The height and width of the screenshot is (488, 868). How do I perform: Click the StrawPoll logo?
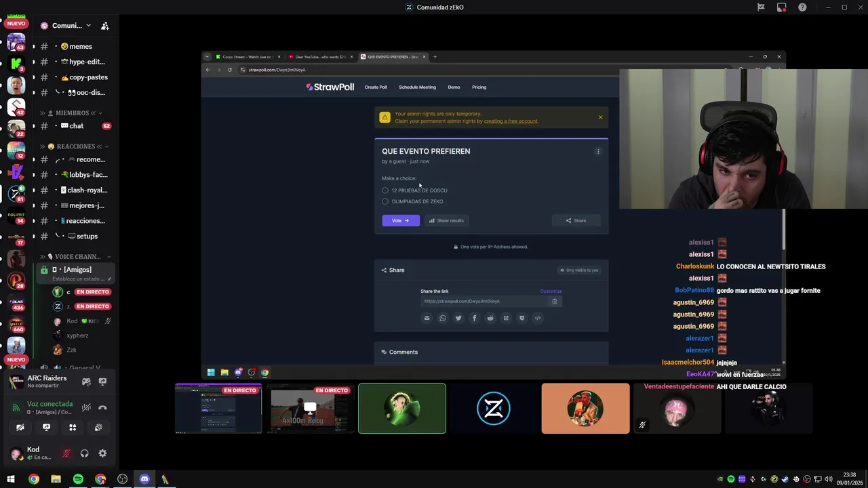coord(330,87)
